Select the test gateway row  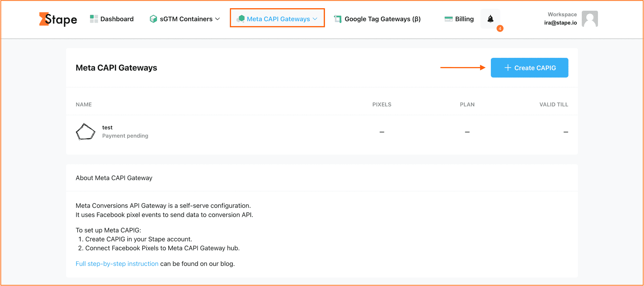(220, 132)
